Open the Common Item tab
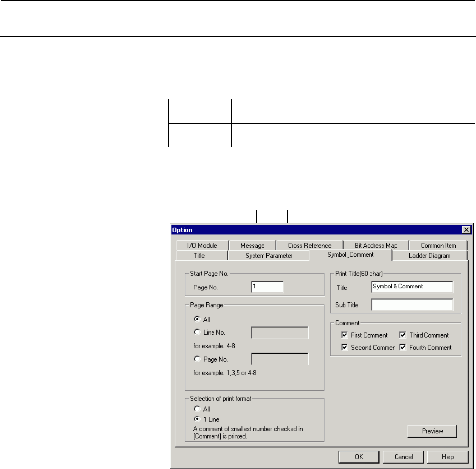 [438, 246]
